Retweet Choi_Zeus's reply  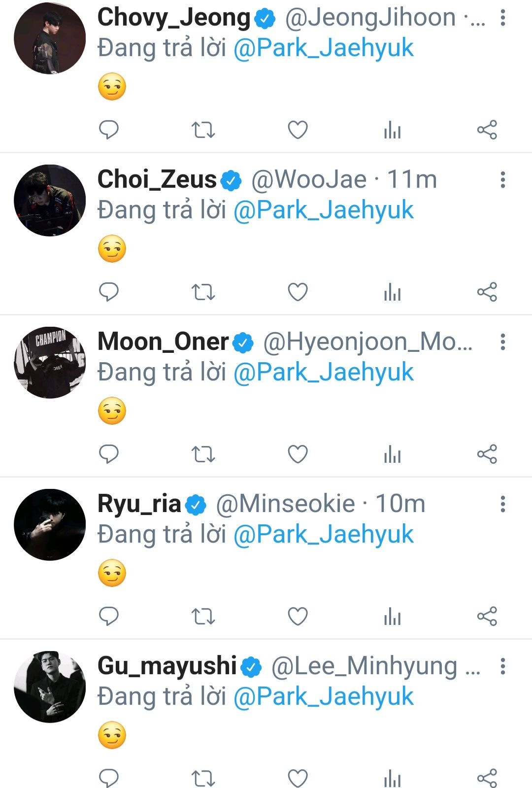click(203, 292)
